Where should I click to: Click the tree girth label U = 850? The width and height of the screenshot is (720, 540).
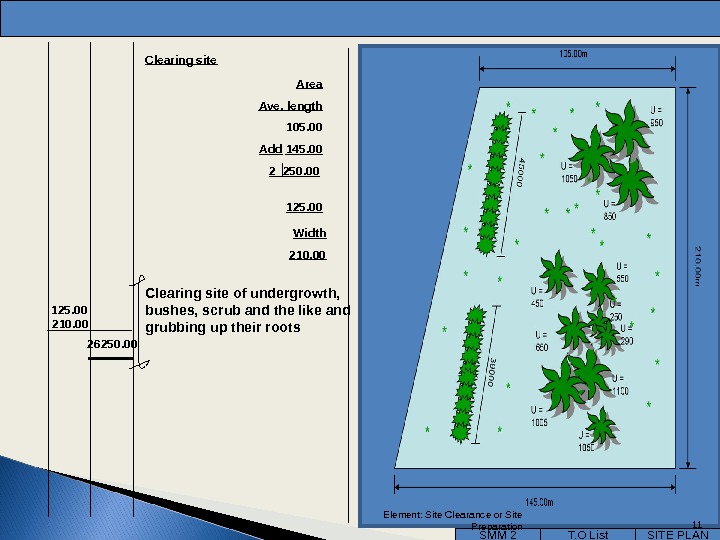610,210
